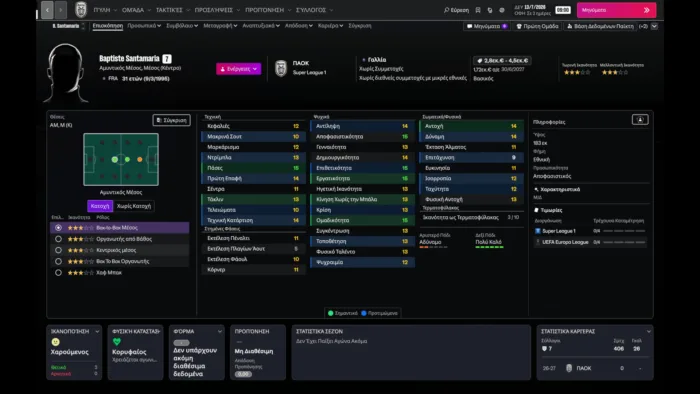Open the ΠΡΟΣΛΗΨΕΙΣ top menu
The width and height of the screenshot is (700, 394).
coord(217,10)
